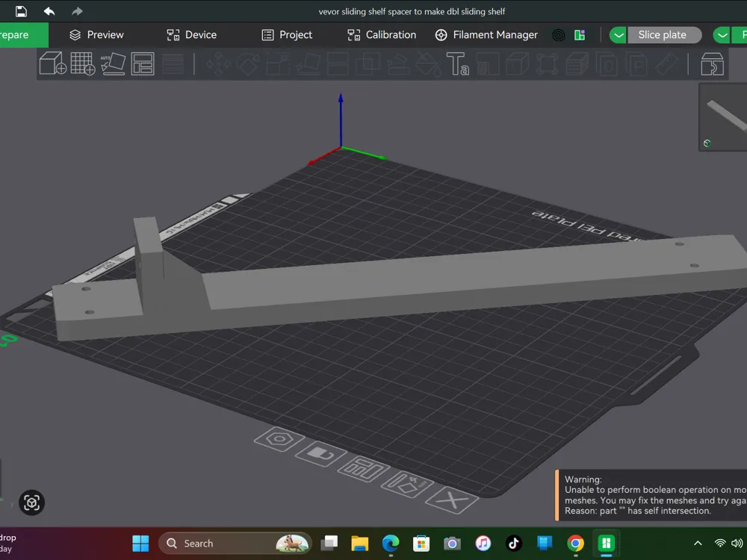Click the Add object cube icon
747x560 pixels.
52,63
